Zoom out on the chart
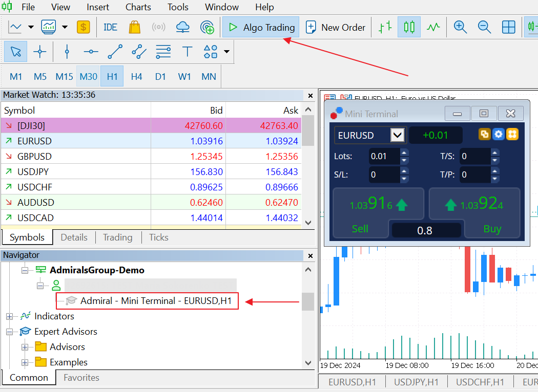This screenshot has height=392, width=538. pyautogui.click(x=484, y=27)
